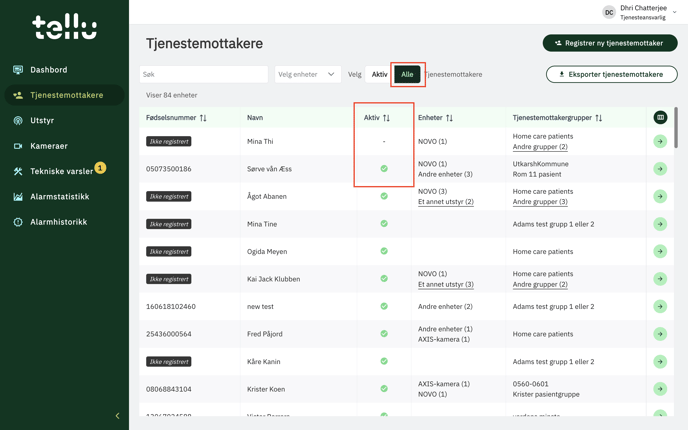This screenshot has height=430, width=688.
Task: Click the table vertical scrollbar
Action: point(676,127)
